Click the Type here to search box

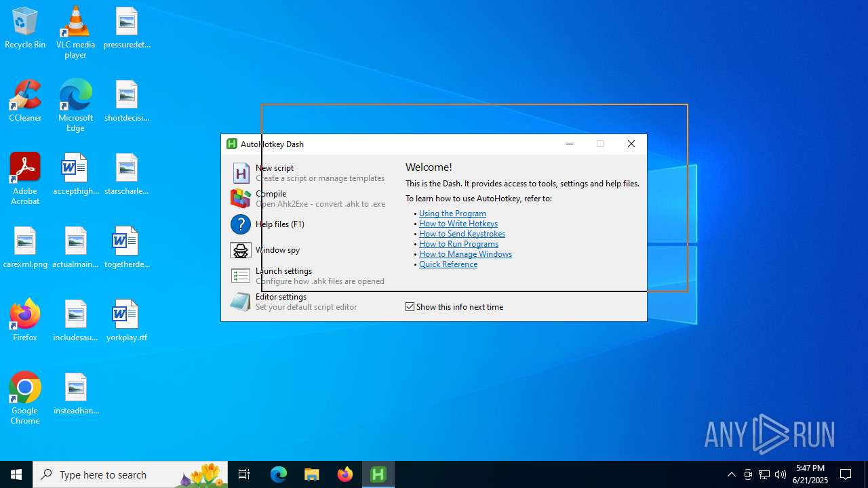point(132,474)
